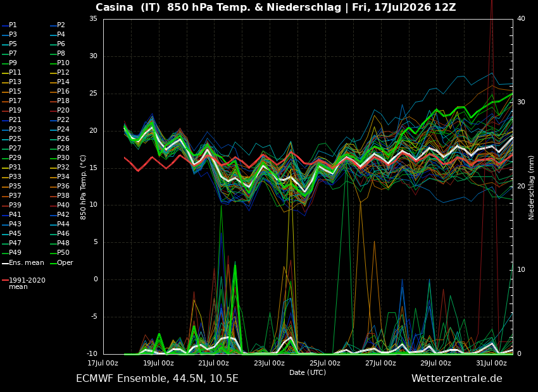Click the temperature axis value 15
Image resolution: width=538 pixels, height=392 pixels.
(x=93, y=168)
